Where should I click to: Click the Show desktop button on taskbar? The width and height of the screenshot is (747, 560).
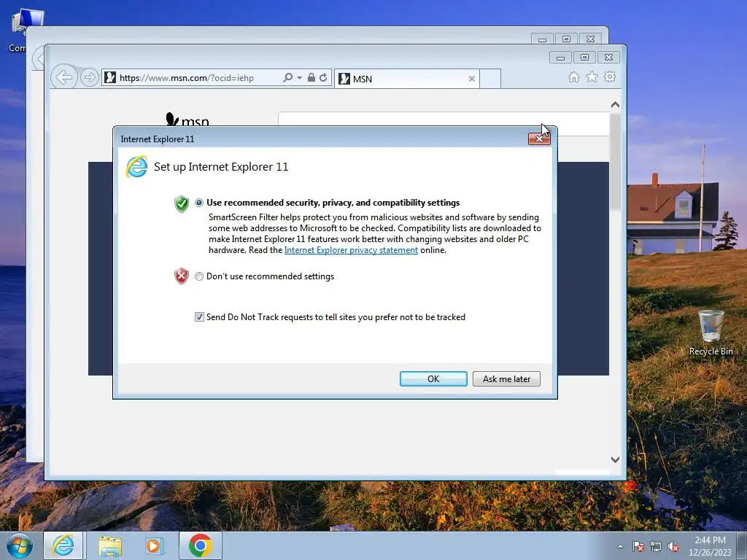pyautogui.click(x=742, y=546)
